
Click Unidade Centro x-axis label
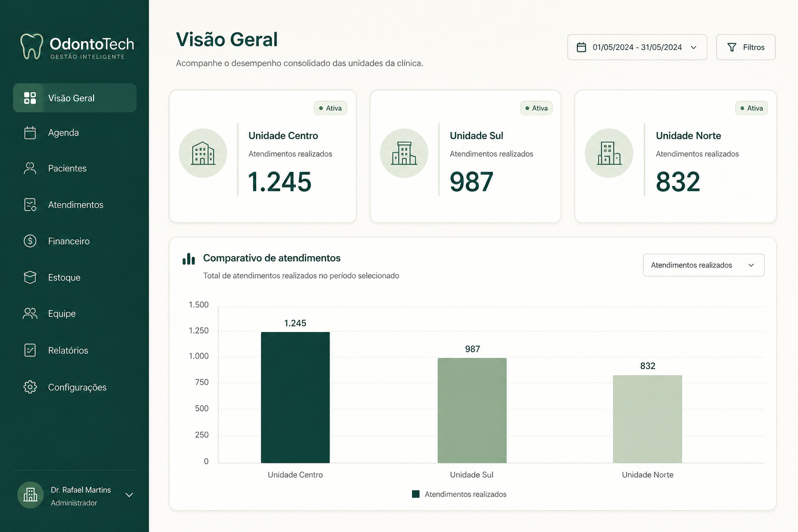(x=295, y=475)
